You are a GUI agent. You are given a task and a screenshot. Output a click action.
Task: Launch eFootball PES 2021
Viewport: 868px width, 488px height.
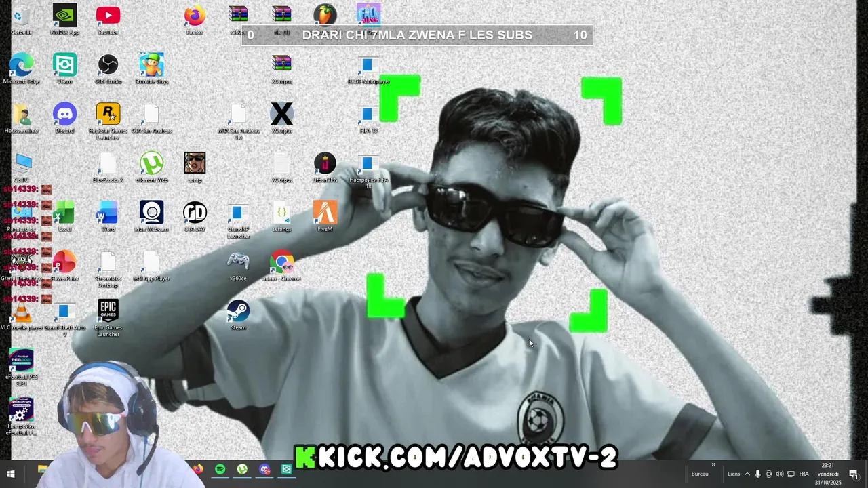pyautogui.click(x=21, y=368)
